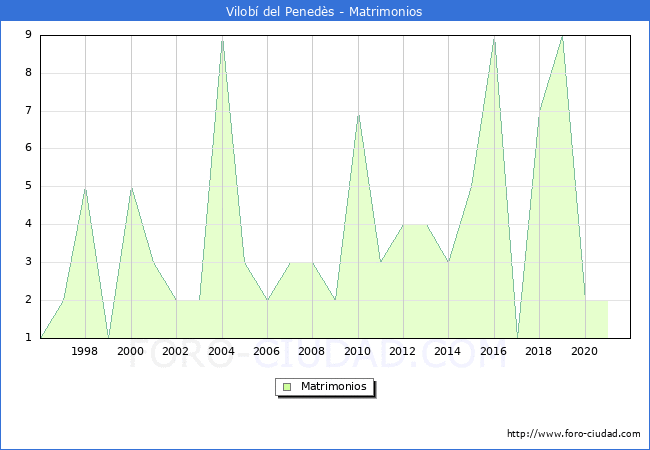The image size is (650, 450).
Task: Open the foro-ciudad.com URL link
Action: click(574, 433)
